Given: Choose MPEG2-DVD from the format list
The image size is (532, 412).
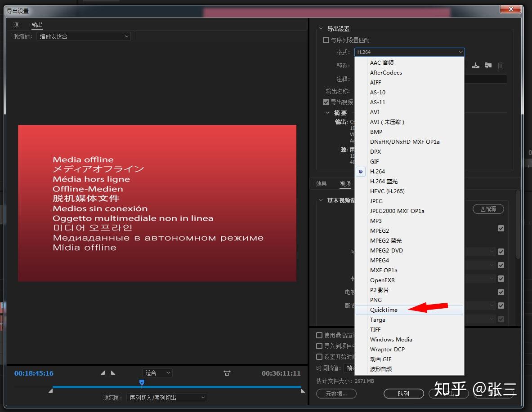Looking at the screenshot, I should pyautogui.click(x=410, y=250).
